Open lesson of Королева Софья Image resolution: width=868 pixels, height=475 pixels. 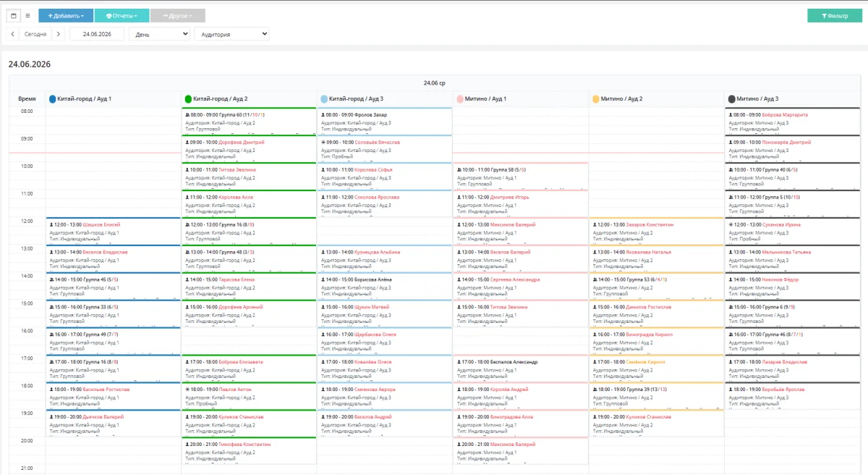pyautogui.click(x=385, y=176)
